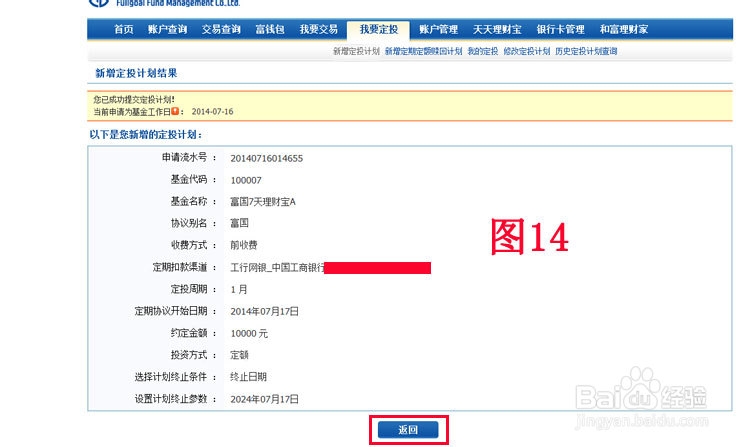
Task: Click the 定投周期 value 1 月
Action: point(239,289)
